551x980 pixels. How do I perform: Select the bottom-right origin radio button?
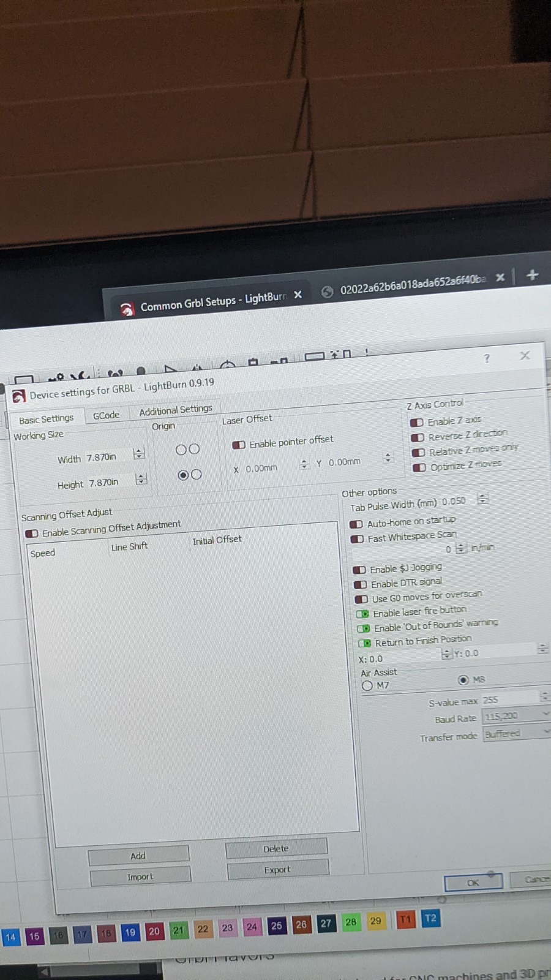[x=197, y=474]
